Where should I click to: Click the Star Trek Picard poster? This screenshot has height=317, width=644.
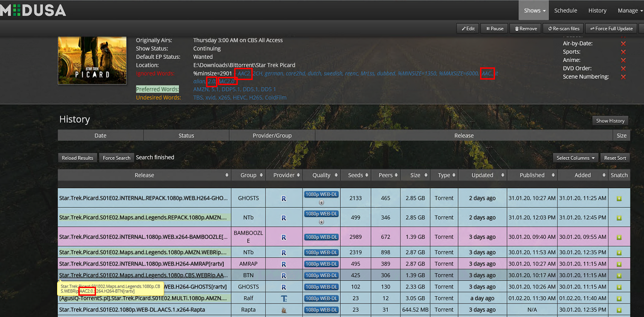pyautogui.click(x=92, y=60)
